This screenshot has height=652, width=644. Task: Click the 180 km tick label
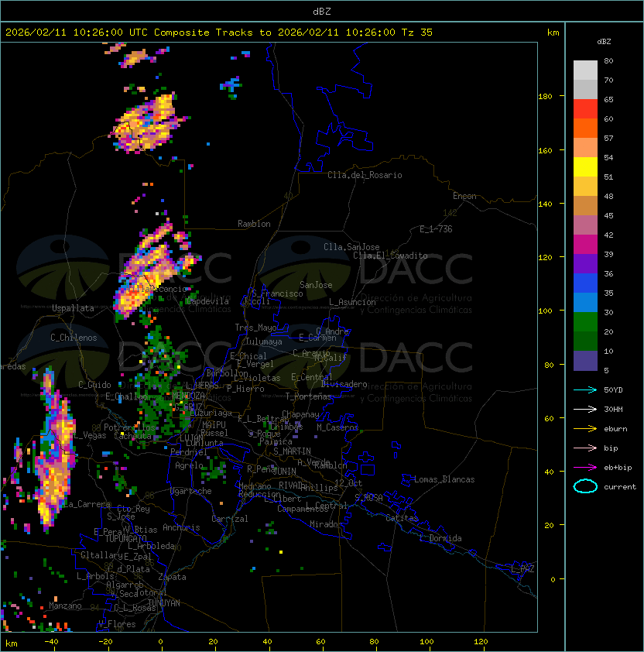pos(545,97)
